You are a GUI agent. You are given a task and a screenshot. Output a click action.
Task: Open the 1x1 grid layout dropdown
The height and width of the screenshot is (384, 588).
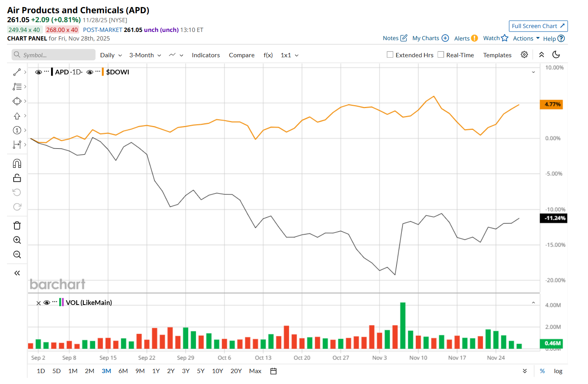pyautogui.click(x=290, y=55)
